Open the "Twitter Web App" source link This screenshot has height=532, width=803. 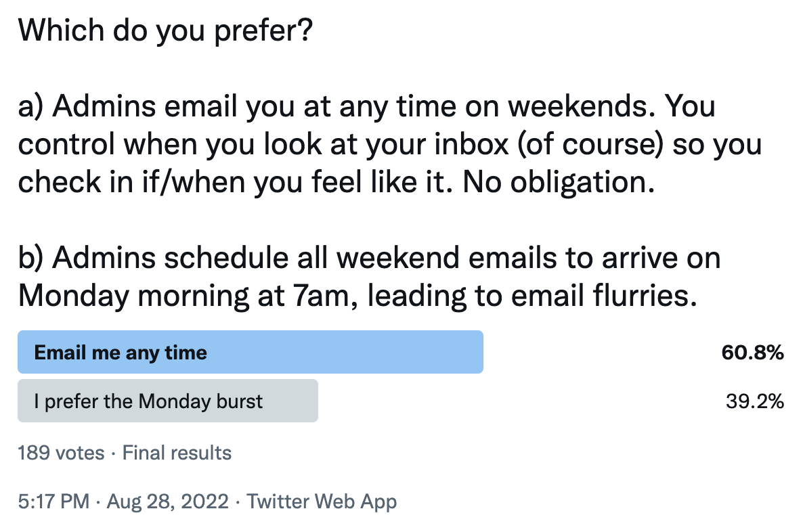pyautogui.click(x=322, y=502)
